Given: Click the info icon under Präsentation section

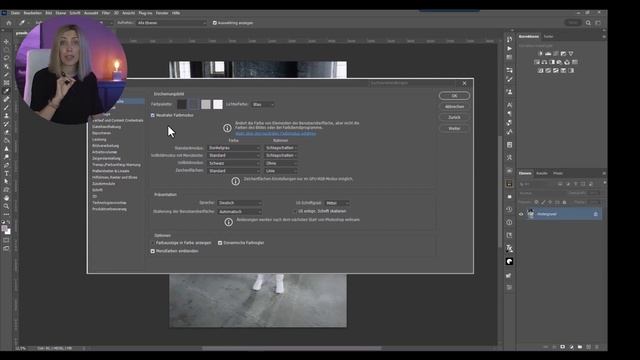Looking at the screenshot, I should pyautogui.click(x=229, y=222).
